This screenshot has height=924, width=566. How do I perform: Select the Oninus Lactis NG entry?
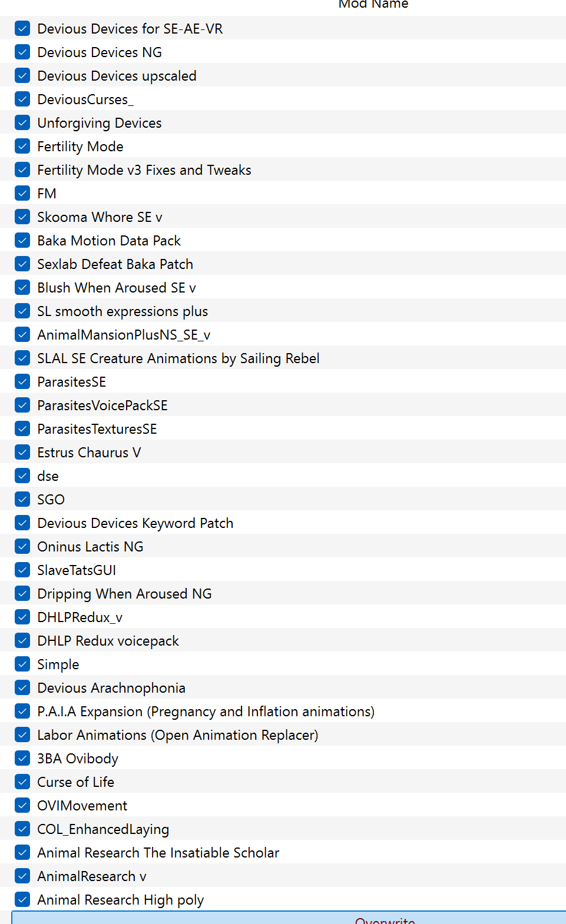pyautogui.click(x=90, y=547)
